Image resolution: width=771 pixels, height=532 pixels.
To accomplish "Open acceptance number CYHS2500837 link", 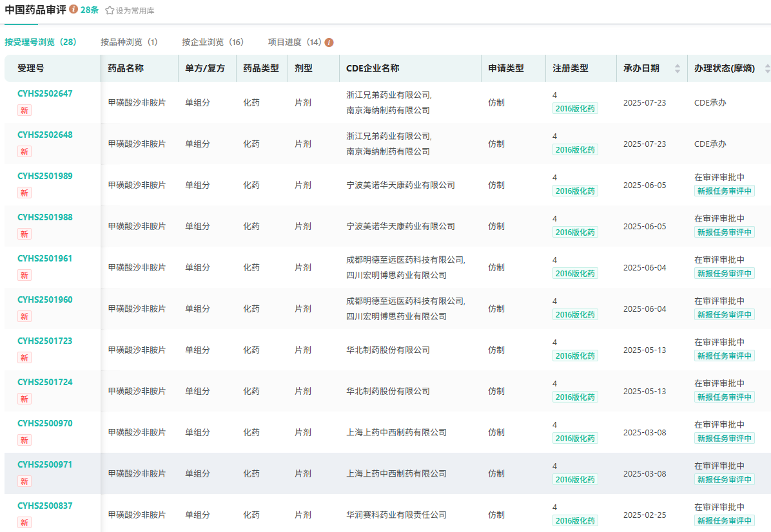I will tap(45, 506).
